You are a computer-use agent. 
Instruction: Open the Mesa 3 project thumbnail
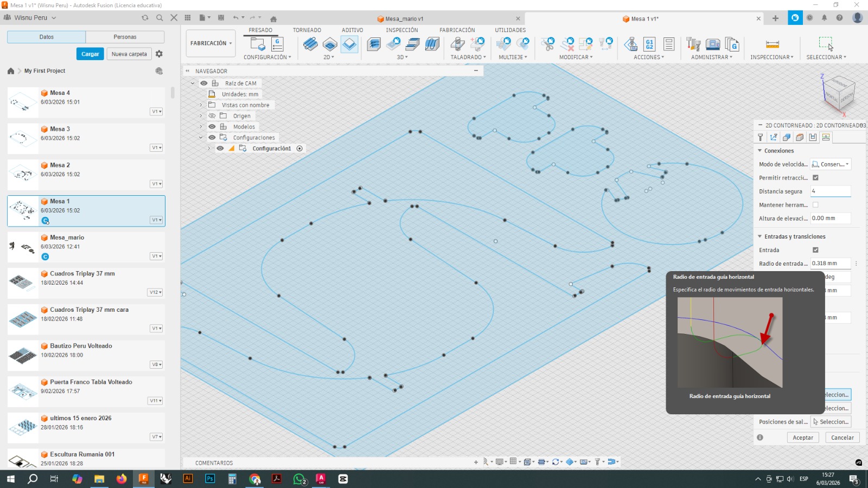click(23, 138)
